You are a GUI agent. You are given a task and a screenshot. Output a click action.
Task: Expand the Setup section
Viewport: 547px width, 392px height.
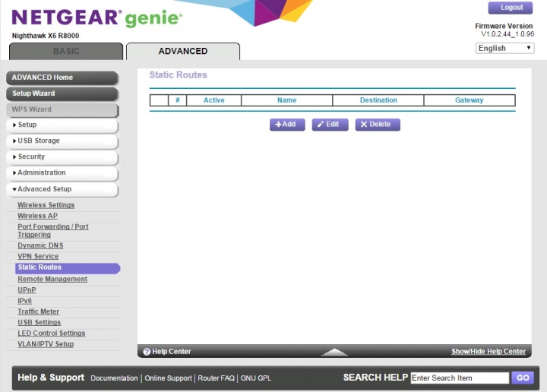62,125
